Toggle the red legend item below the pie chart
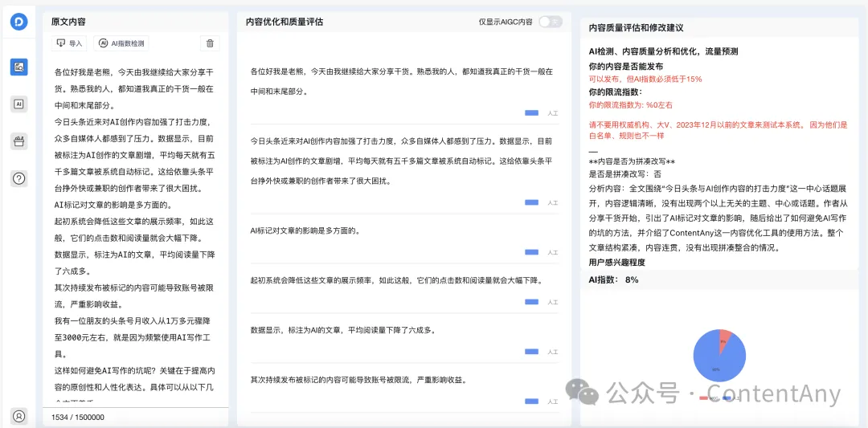Image resolution: width=868 pixels, height=428 pixels. click(x=705, y=397)
